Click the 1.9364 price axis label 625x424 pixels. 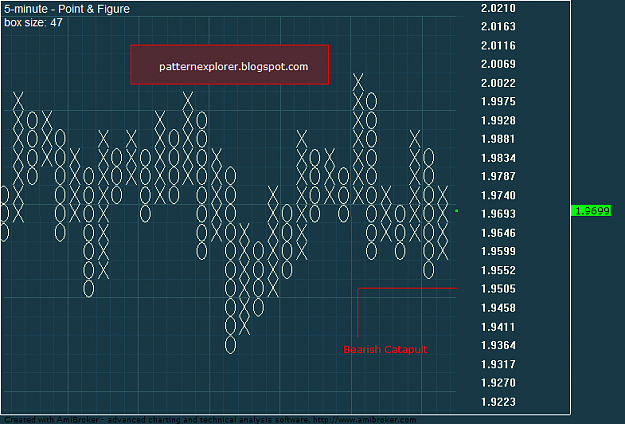498,345
